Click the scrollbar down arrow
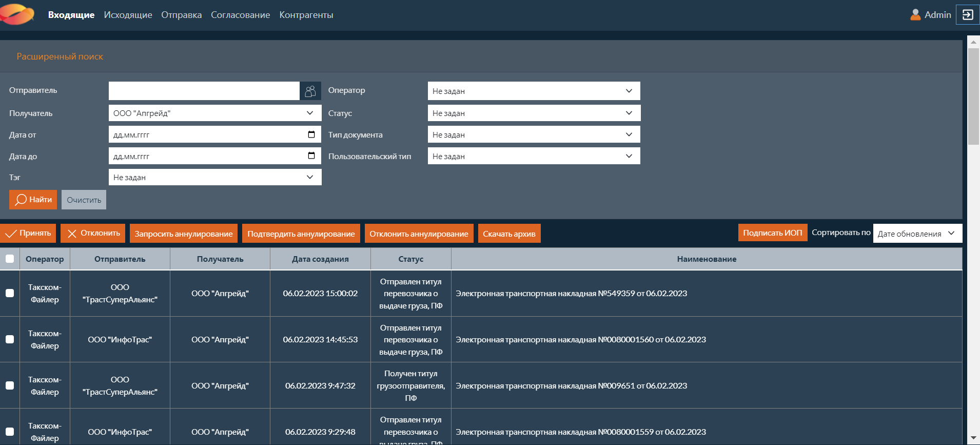This screenshot has width=980, height=445. tap(973, 438)
